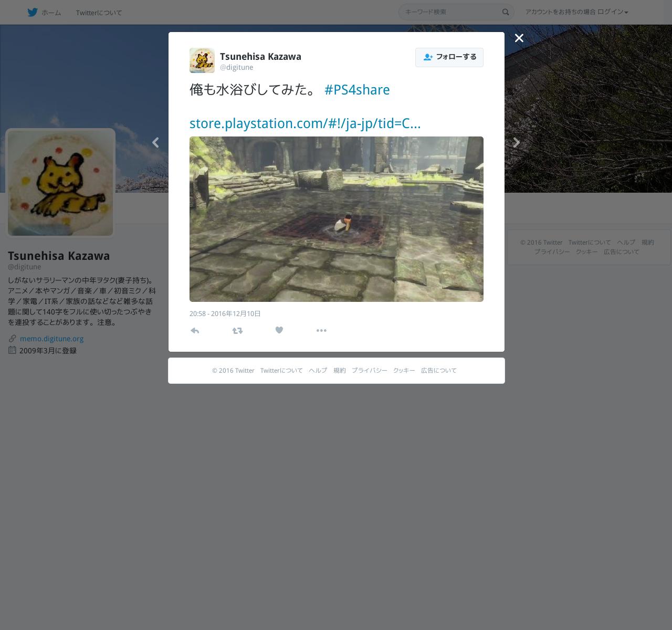Open 広告について in the center footer
The image size is (672, 630).
[x=439, y=371]
